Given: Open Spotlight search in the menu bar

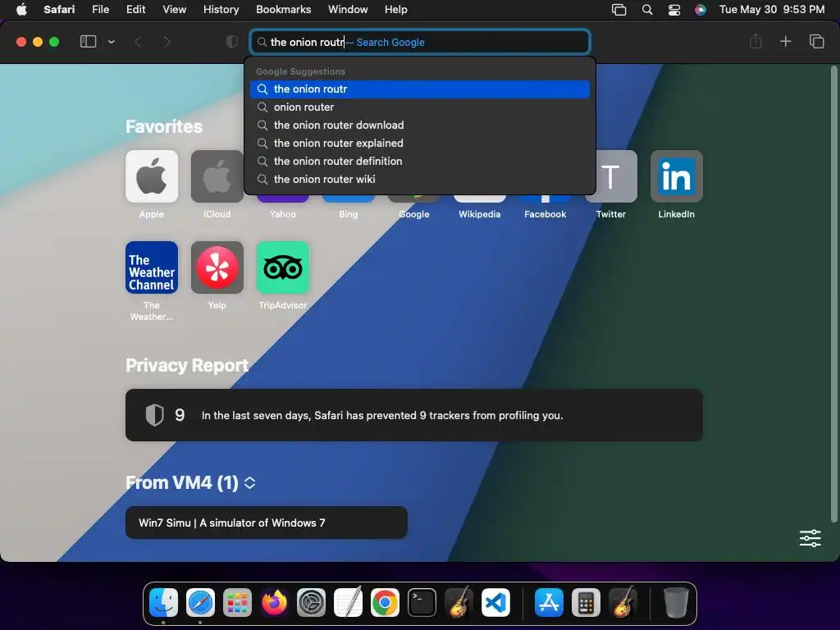Looking at the screenshot, I should 647,10.
